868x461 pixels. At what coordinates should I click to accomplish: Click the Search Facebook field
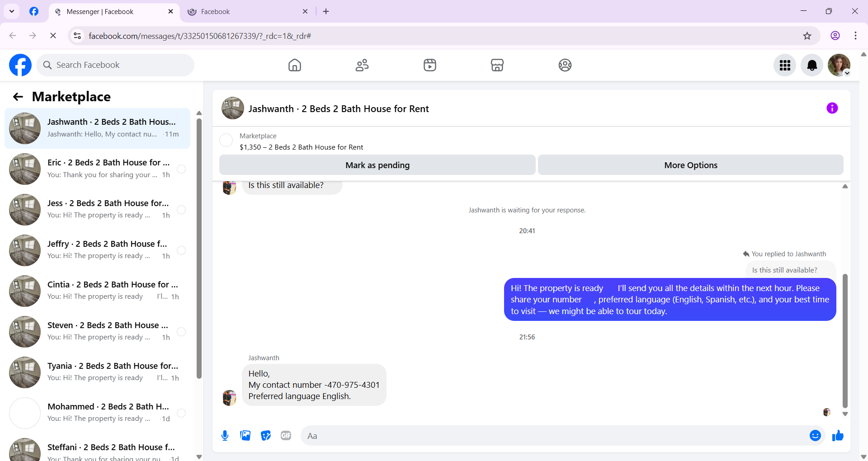(x=115, y=65)
